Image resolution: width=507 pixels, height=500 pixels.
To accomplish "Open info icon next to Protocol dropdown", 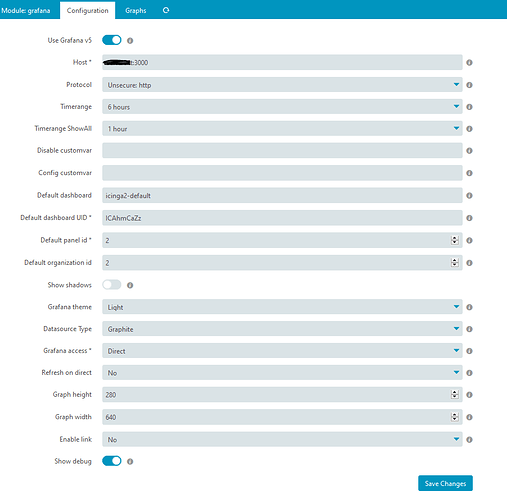I will [469, 85].
